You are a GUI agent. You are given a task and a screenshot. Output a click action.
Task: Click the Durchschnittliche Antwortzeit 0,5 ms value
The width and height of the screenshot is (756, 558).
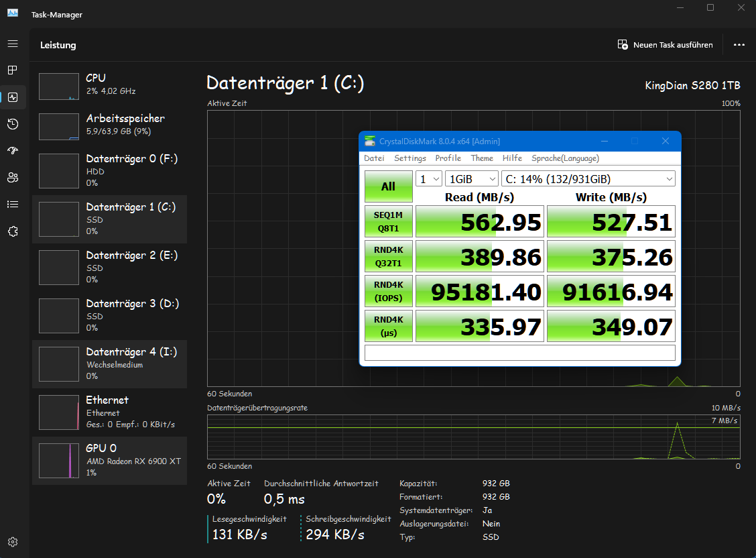(284, 499)
